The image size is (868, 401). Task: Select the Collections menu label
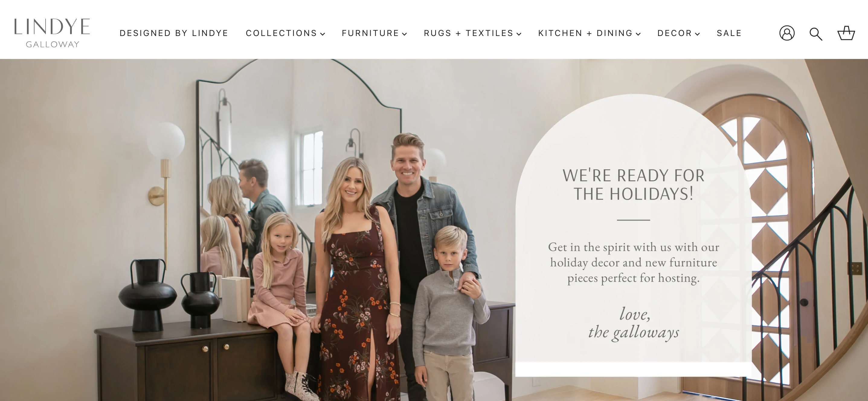(281, 33)
